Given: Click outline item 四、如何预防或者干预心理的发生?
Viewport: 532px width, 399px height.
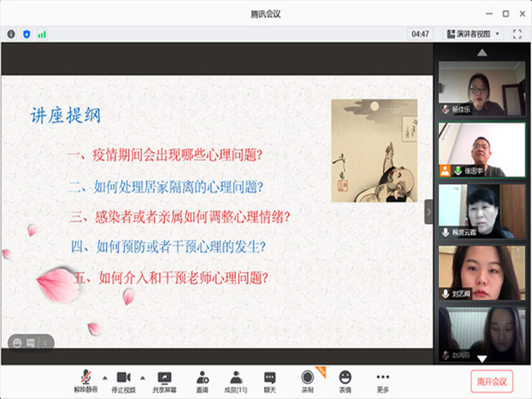Looking at the screenshot, I should click(168, 247).
